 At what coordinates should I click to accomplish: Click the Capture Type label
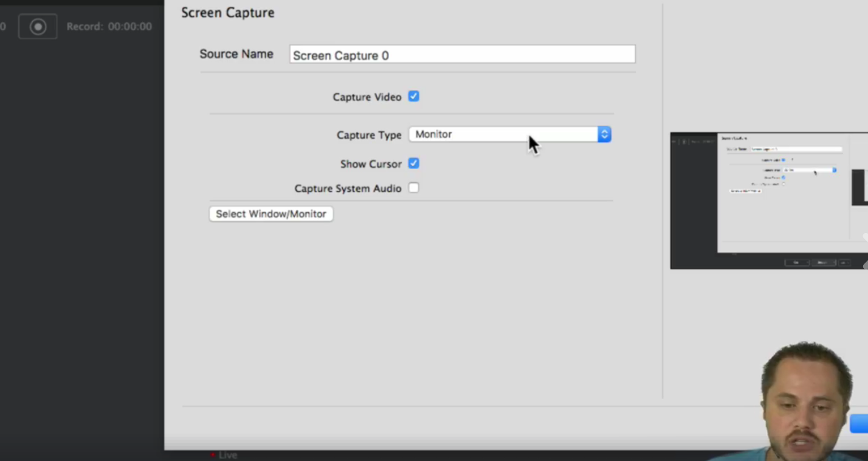coord(369,135)
